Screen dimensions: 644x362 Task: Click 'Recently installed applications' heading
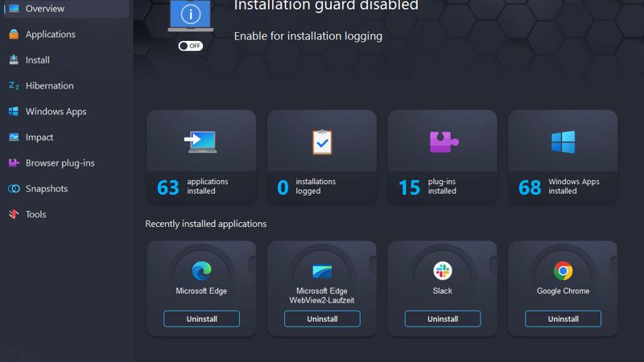[206, 224]
